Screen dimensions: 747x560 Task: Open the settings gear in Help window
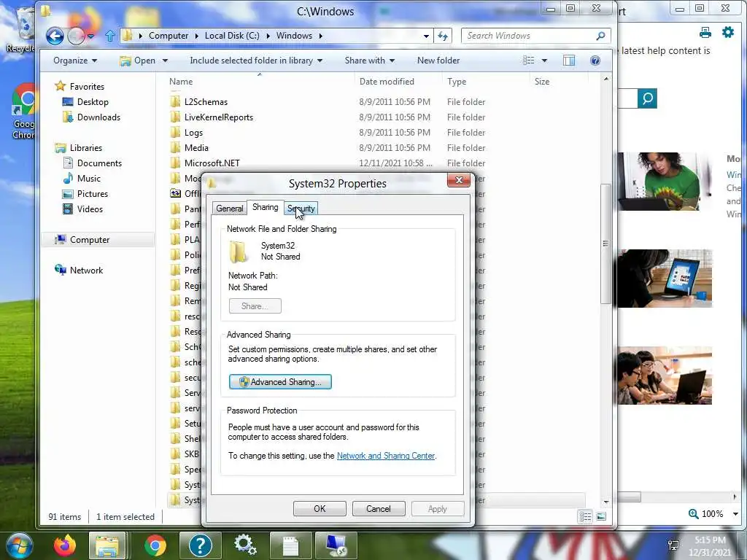728,32
